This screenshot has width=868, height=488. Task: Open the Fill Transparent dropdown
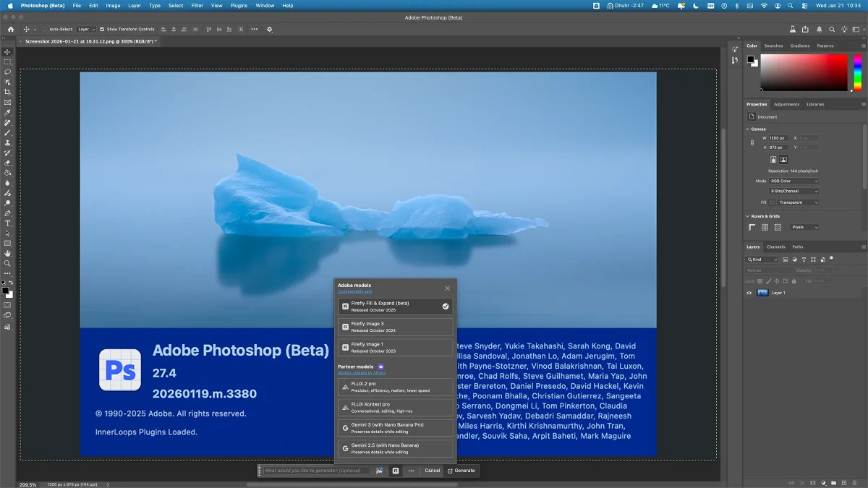pos(799,202)
